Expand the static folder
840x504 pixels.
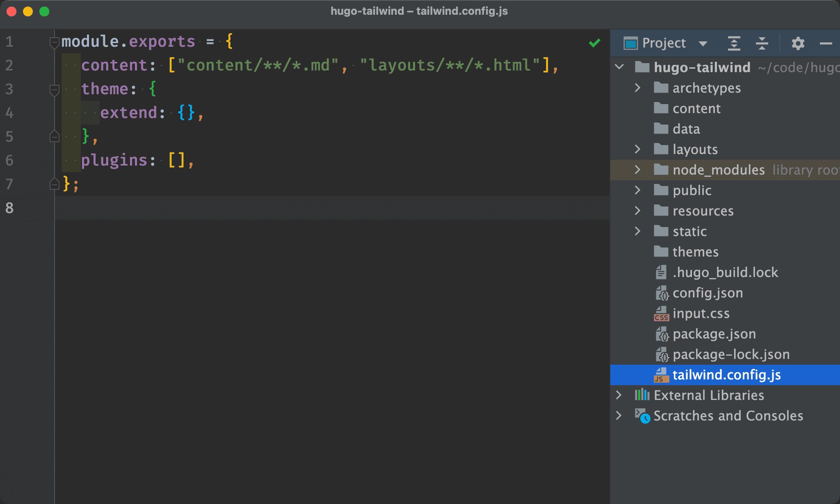637,231
